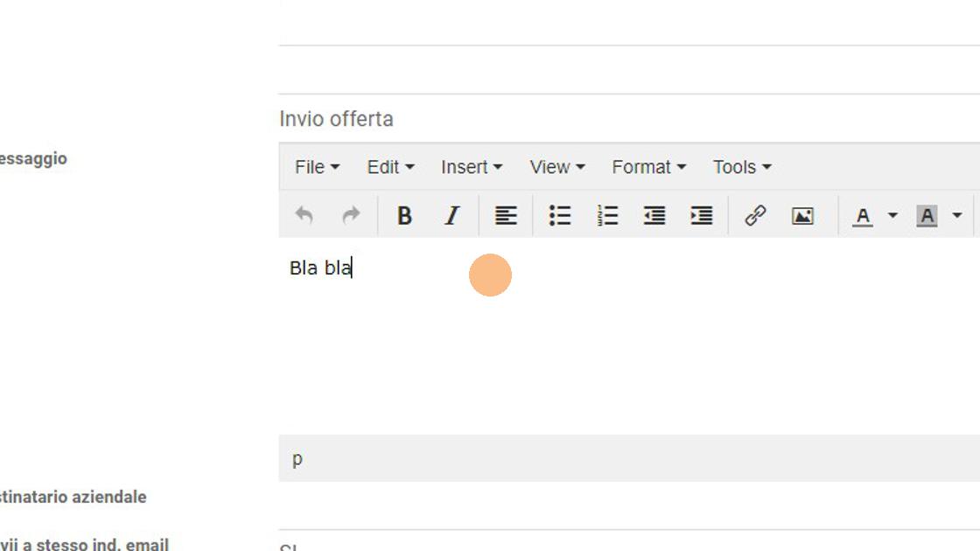Screen dimensions: 980x551
Task: Click the 'Invio offerta' subject field
Action: tap(612, 119)
